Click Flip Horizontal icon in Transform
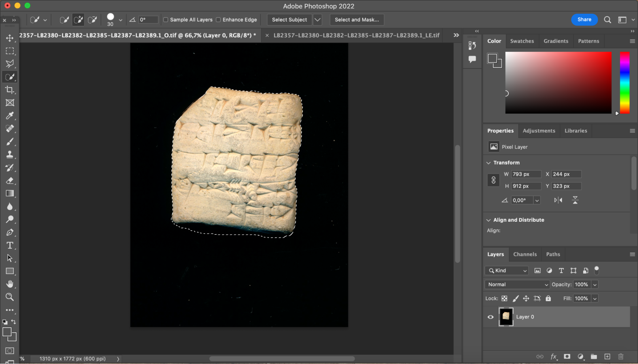638x364 pixels. 558,200
